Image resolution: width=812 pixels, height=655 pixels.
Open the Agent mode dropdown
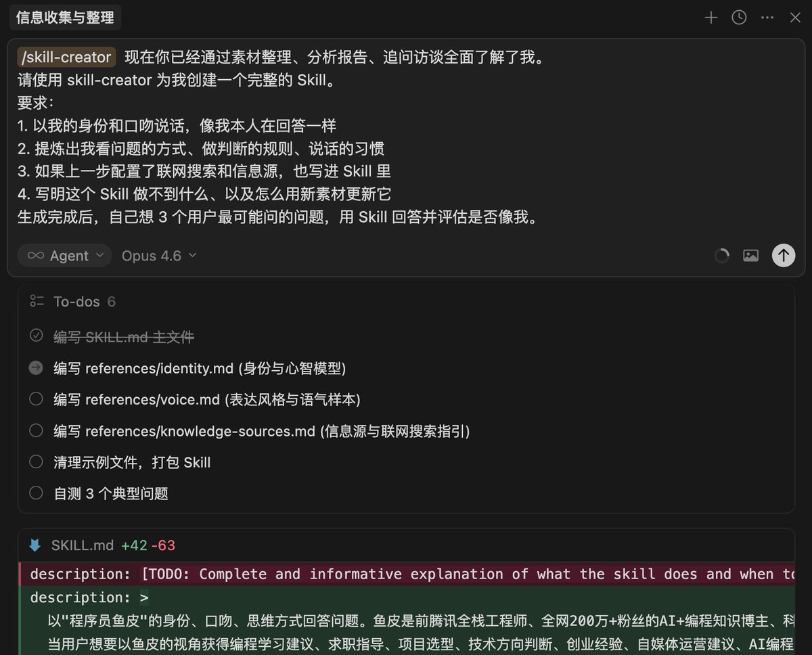(x=65, y=256)
